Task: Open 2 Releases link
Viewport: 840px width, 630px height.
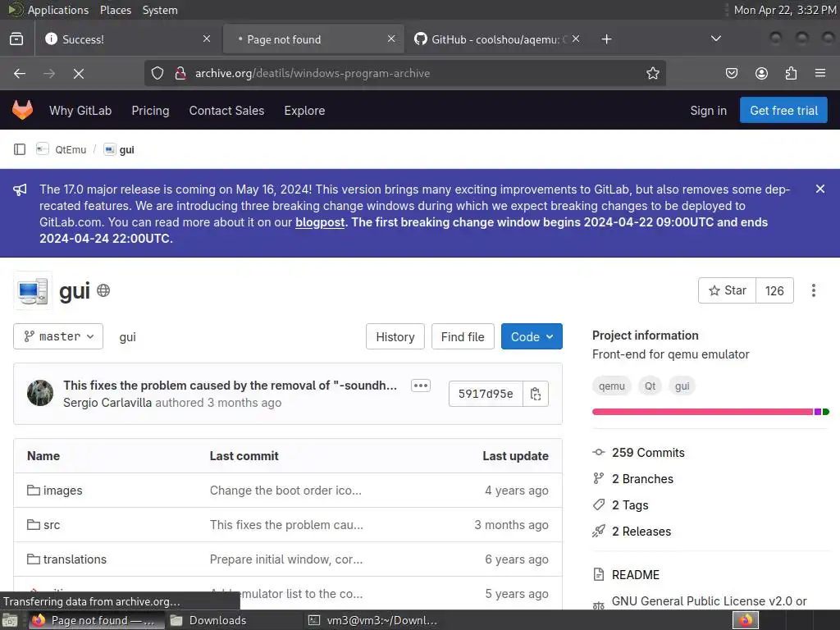Action: [x=641, y=532]
